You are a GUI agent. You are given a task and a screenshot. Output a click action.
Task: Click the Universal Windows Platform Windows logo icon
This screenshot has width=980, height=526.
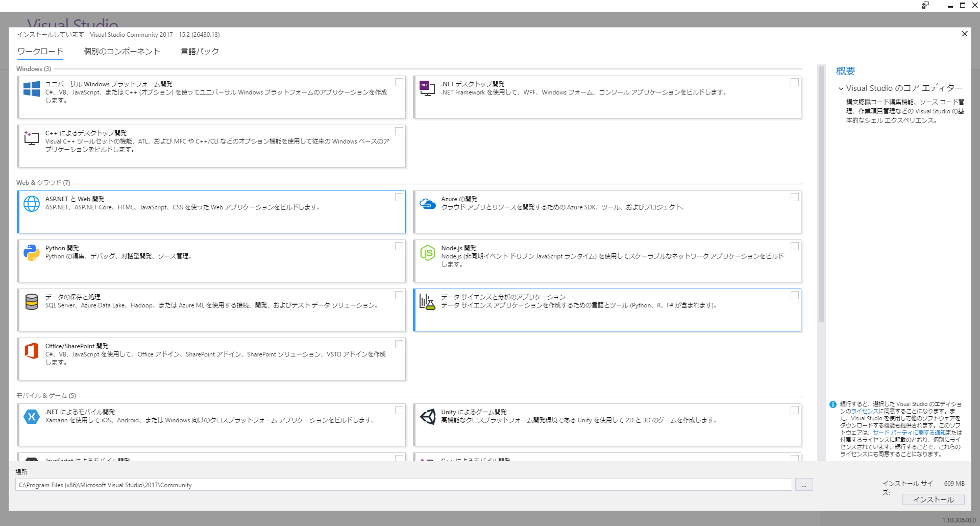point(32,89)
